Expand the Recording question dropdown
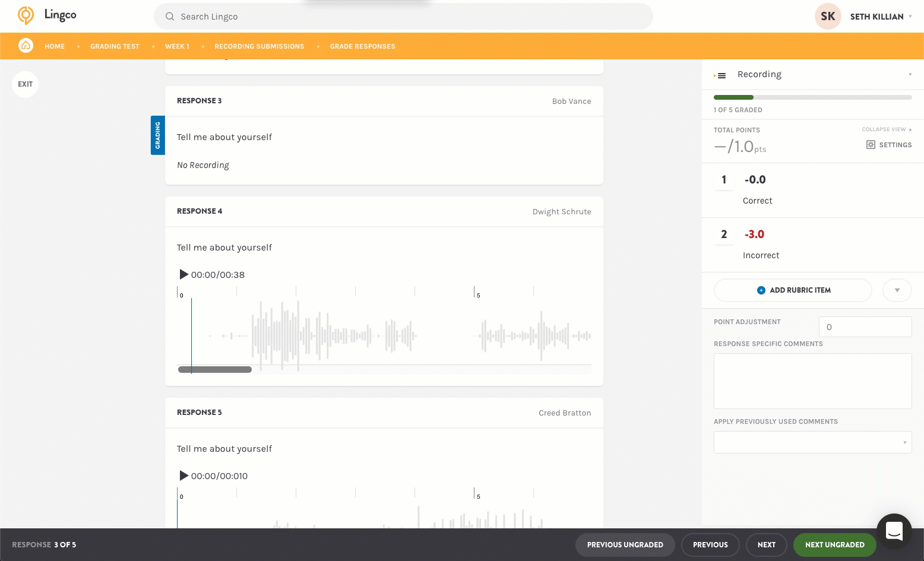The width and height of the screenshot is (924, 561). pyautogui.click(x=910, y=75)
